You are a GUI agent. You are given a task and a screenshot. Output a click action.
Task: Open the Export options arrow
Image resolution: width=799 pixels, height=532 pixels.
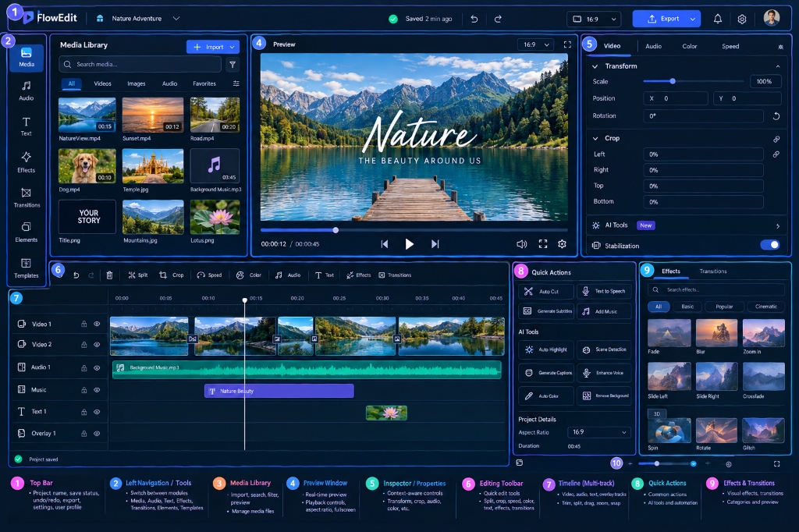pyautogui.click(x=693, y=19)
